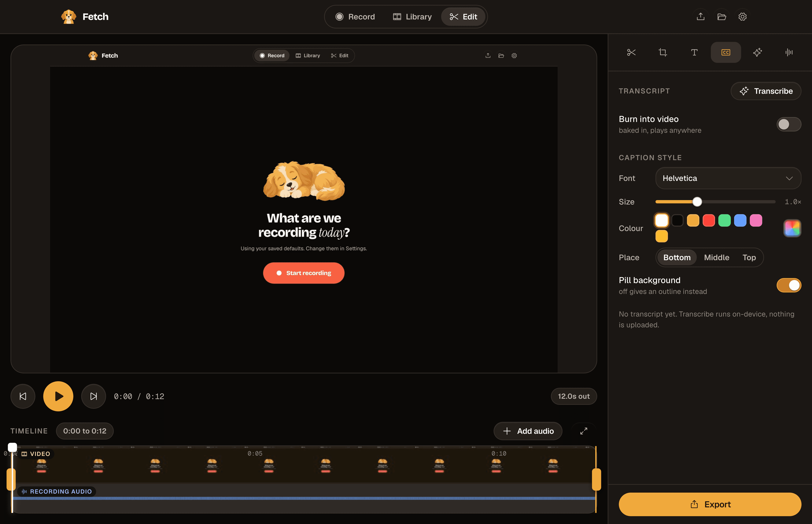
Task: Open settings gear in header
Action: pos(743,16)
